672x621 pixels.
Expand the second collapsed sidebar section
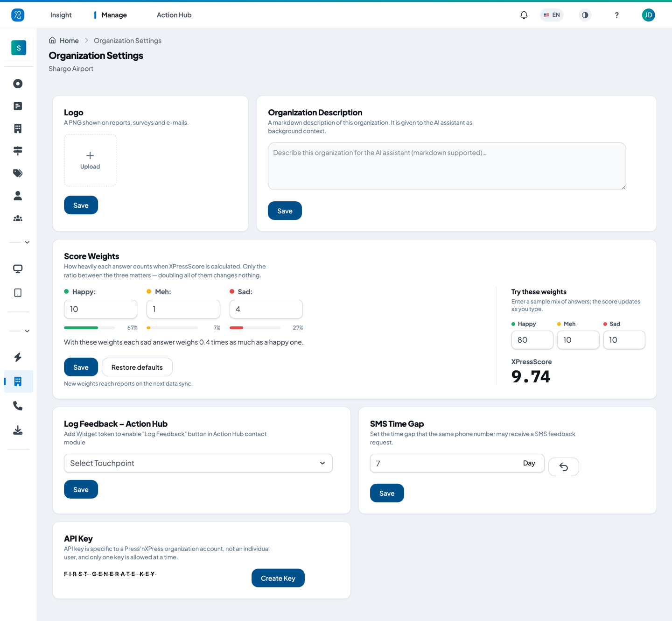coord(27,331)
